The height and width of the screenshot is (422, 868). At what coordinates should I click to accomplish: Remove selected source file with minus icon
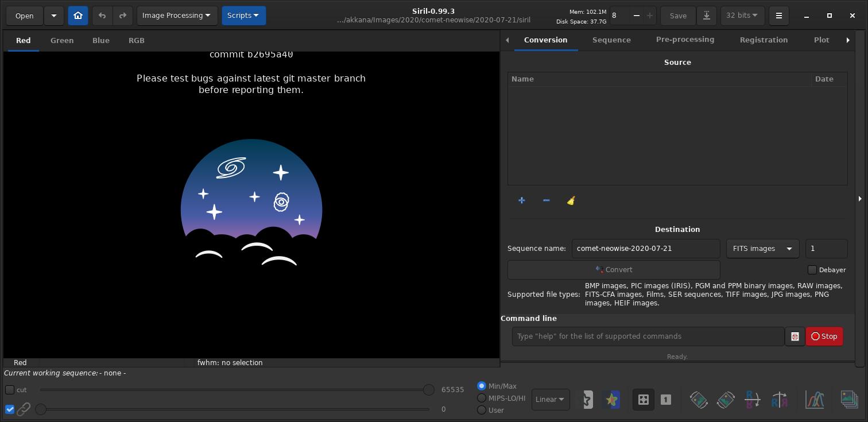coord(546,200)
